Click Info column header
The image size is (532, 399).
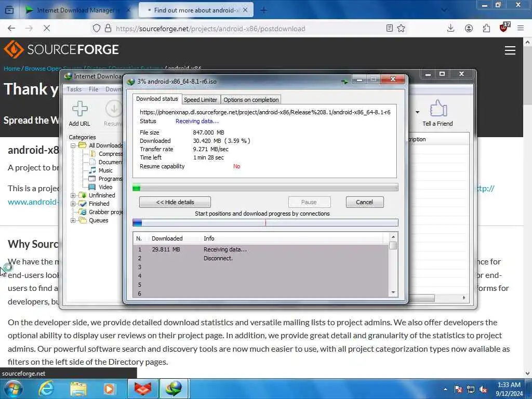209,238
